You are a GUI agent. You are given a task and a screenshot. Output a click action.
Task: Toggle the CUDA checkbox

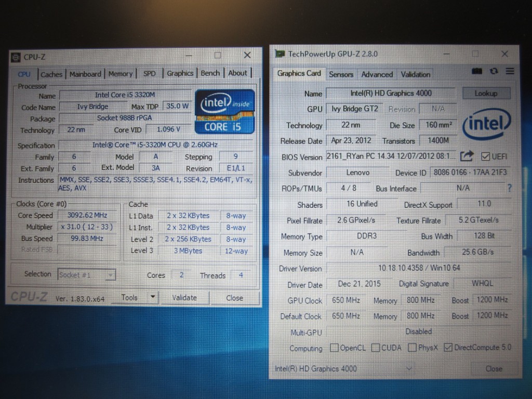point(376,348)
